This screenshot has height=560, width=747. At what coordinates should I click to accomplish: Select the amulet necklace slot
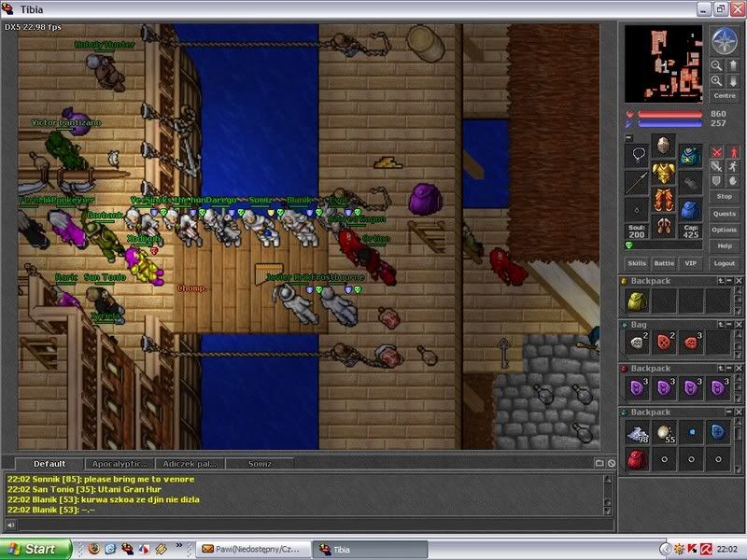(x=637, y=155)
